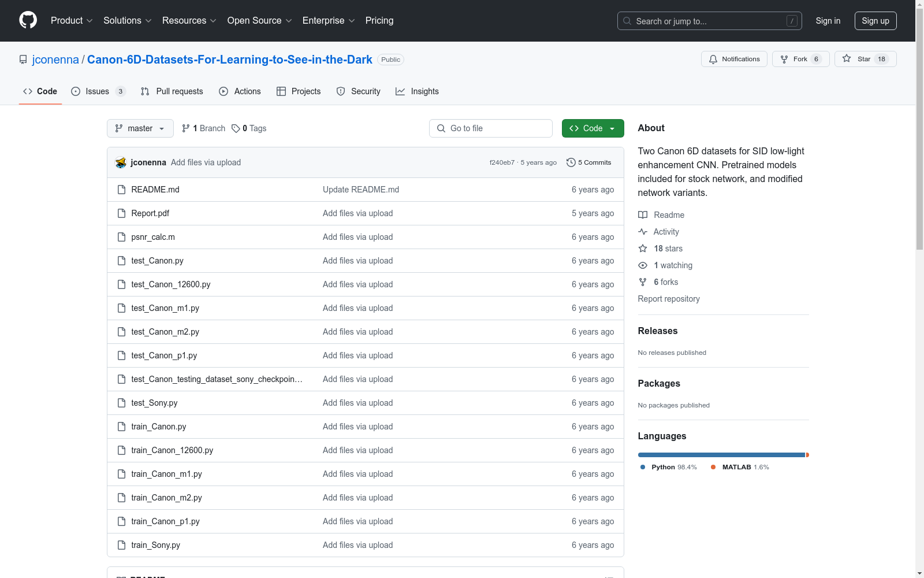Click the file icon beside train_Canon_p1.py
Viewport: 924px width, 578px height.
(x=121, y=521)
